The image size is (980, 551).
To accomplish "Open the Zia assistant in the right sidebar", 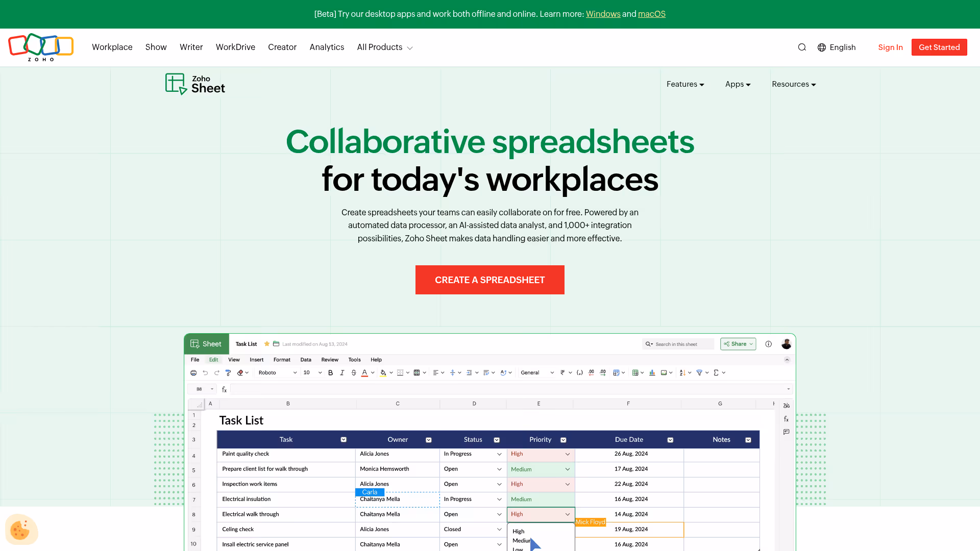I will point(786,406).
